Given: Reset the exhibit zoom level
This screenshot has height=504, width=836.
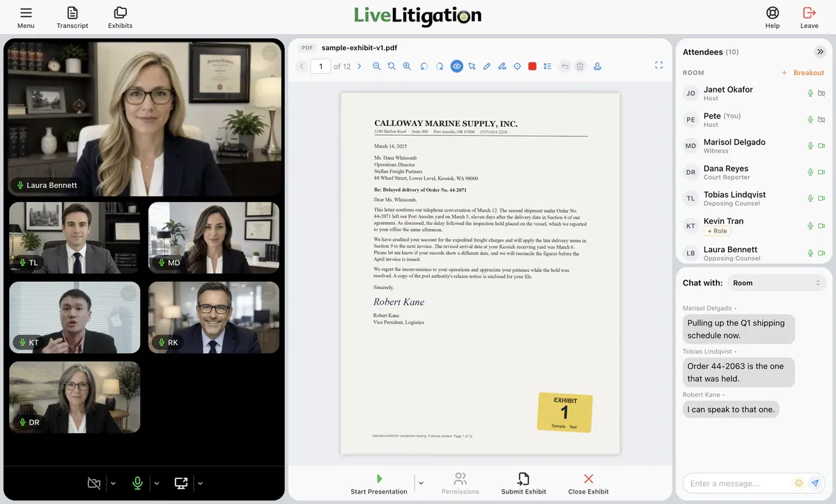Looking at the screenshot, I should [x=392, y=66].
